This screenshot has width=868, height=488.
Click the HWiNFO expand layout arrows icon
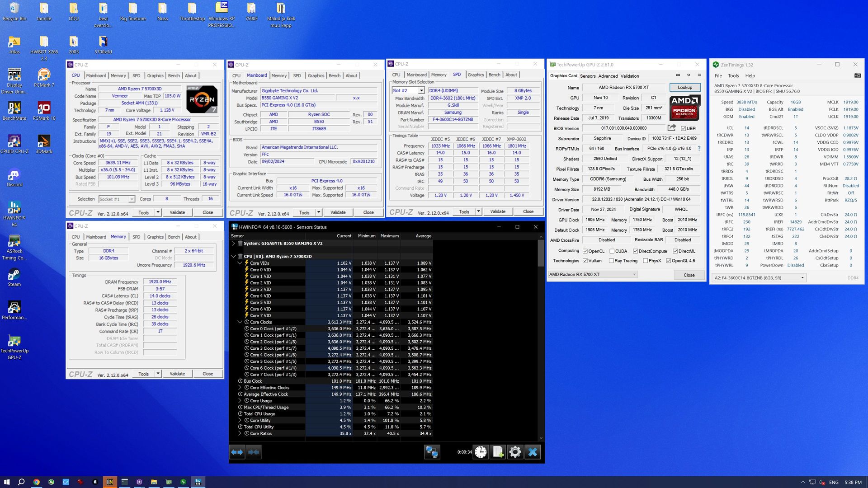pyautogui.click(x=237, y=452)
